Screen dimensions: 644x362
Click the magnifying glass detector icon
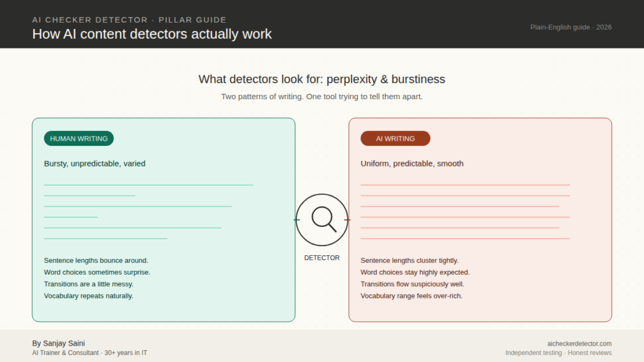click(322, 219)
